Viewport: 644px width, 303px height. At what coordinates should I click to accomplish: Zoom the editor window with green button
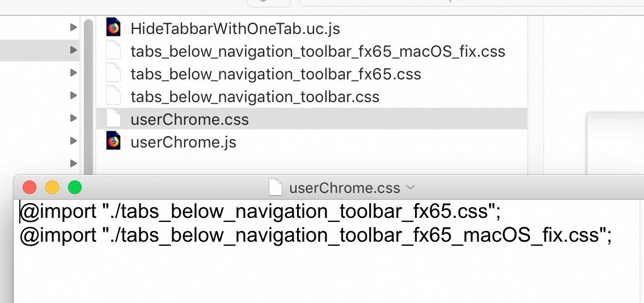[75, 187]
